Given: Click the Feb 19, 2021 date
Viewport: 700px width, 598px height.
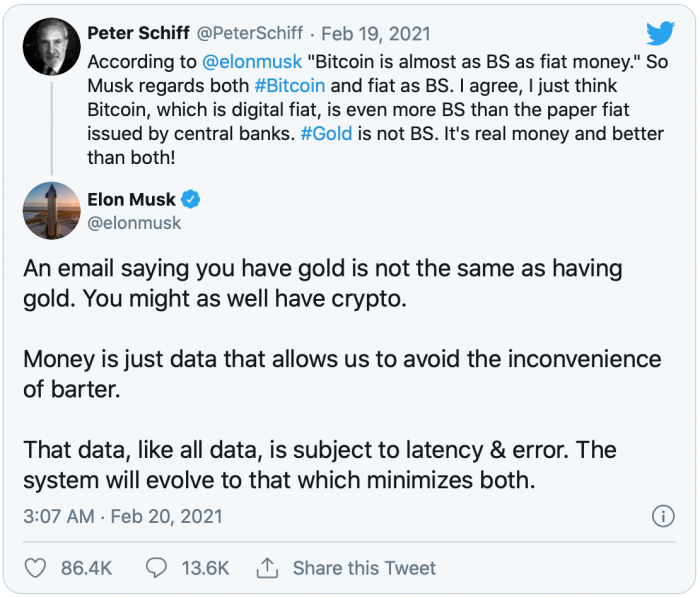Looking at the screenshot, I should click(x=376, y=34).
